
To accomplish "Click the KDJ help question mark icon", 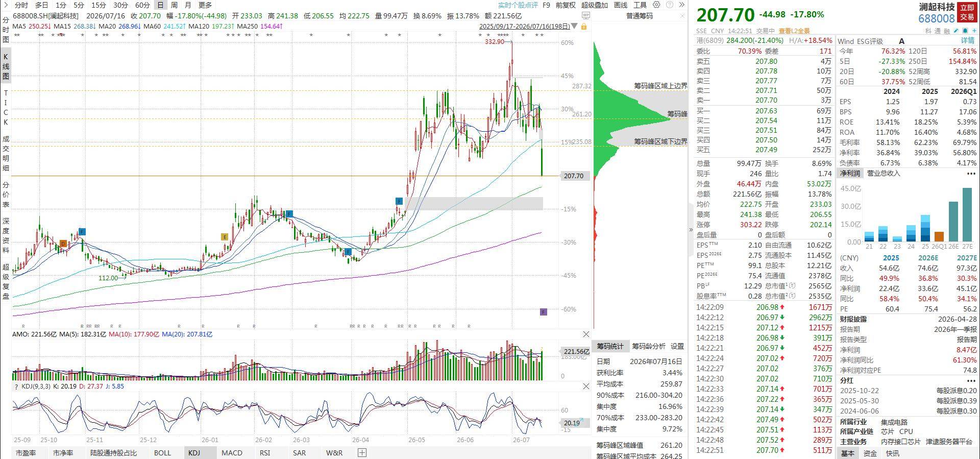I will (x=16, y=386).
